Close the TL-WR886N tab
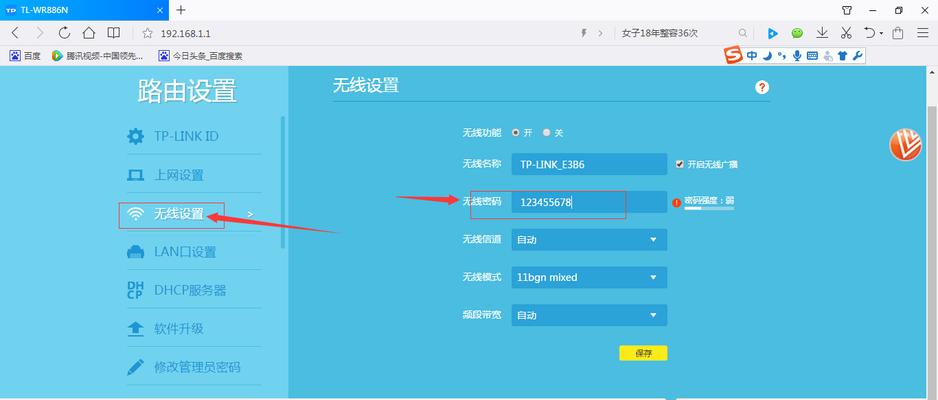This screenshot has height=400, width=938. [x=160, y=10]
